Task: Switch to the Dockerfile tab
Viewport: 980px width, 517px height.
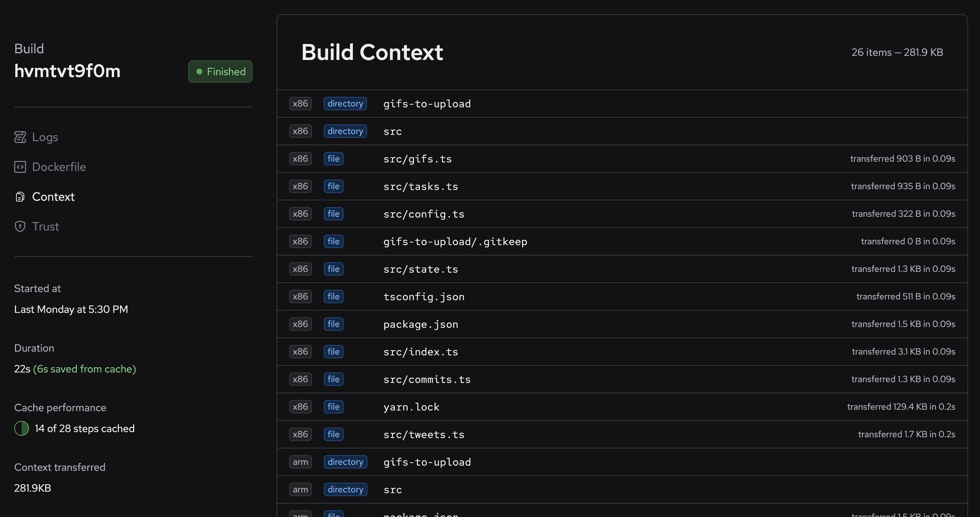Action: coord(59,167)
